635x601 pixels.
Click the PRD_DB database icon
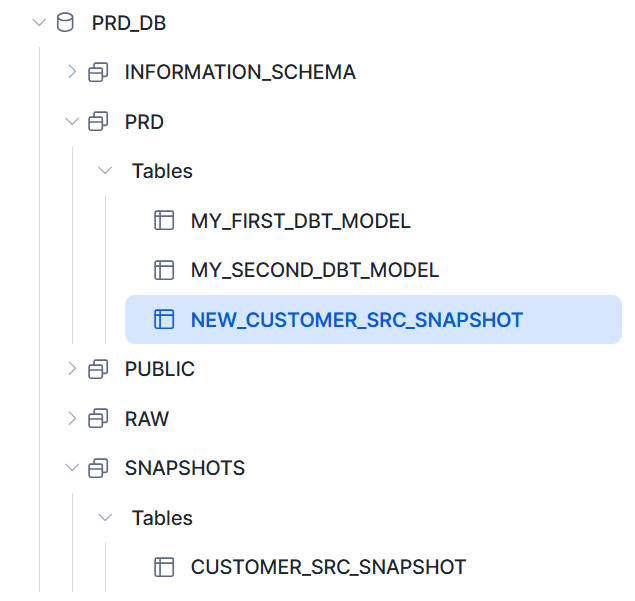[65, 23]
